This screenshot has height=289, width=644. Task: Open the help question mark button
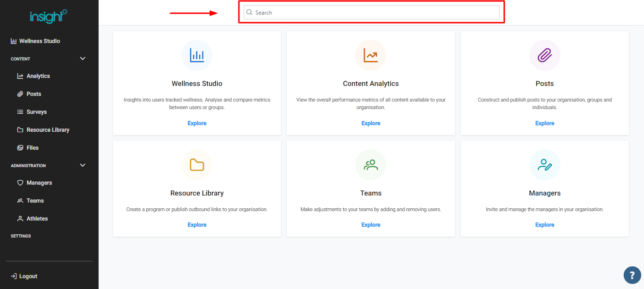point(632,275)
